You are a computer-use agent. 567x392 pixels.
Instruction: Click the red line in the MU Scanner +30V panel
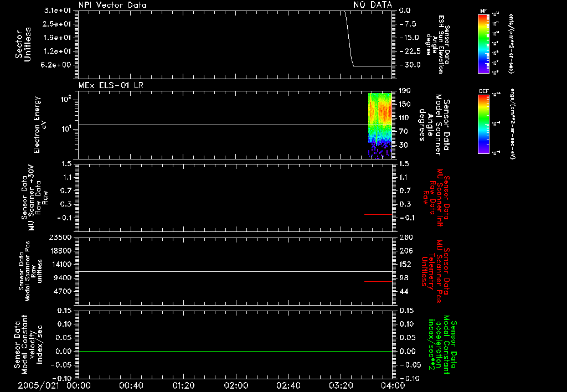point(378,214)
